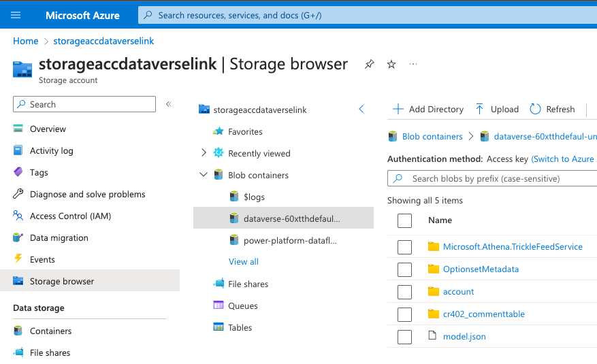Image resolution: width=597 pixels, height=364 pixels.
Task: Click the Switch to Azure link
Action: [562, 159]
